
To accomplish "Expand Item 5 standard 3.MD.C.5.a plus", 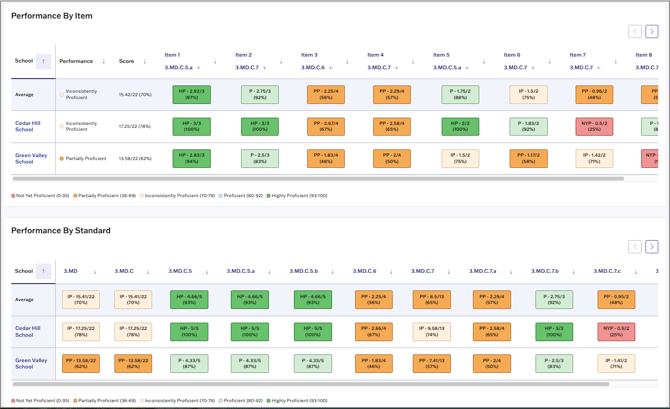I will tap(467, 68).
